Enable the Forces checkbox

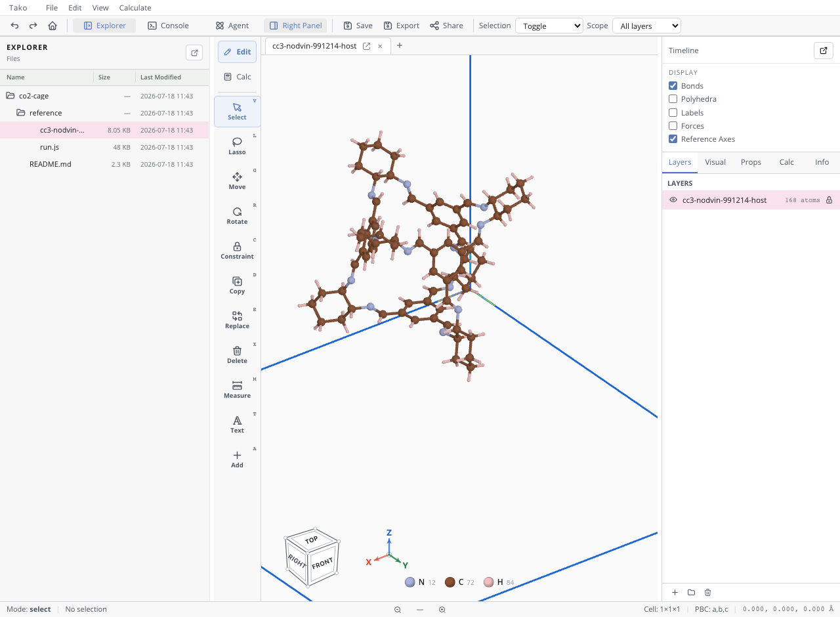click(673, 126)
